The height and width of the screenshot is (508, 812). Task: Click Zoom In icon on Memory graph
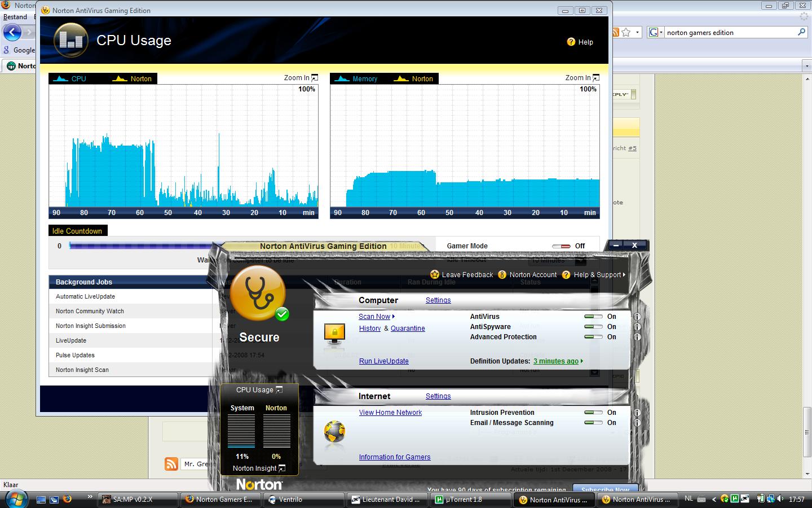(x=596, y=78)
